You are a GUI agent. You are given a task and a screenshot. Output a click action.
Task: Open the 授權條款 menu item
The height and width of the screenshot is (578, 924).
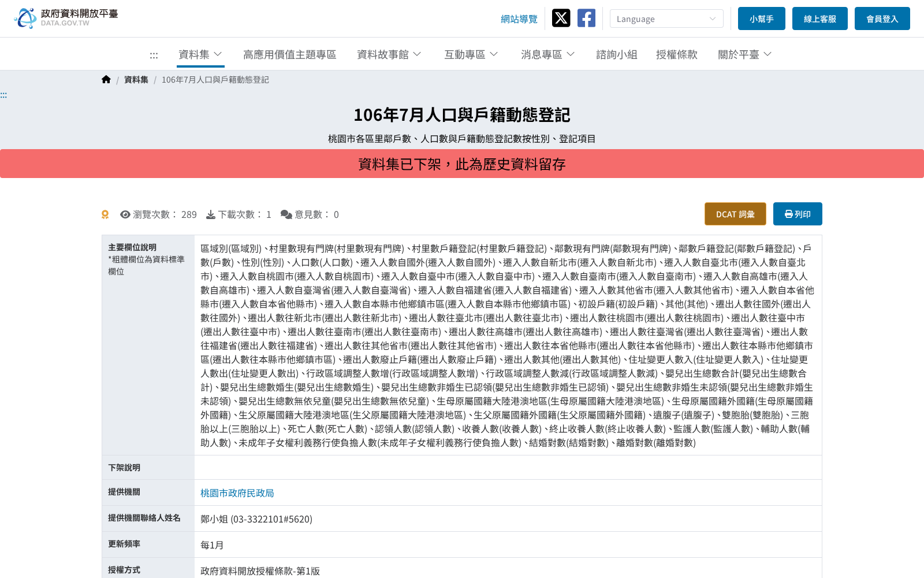(677, 54)
